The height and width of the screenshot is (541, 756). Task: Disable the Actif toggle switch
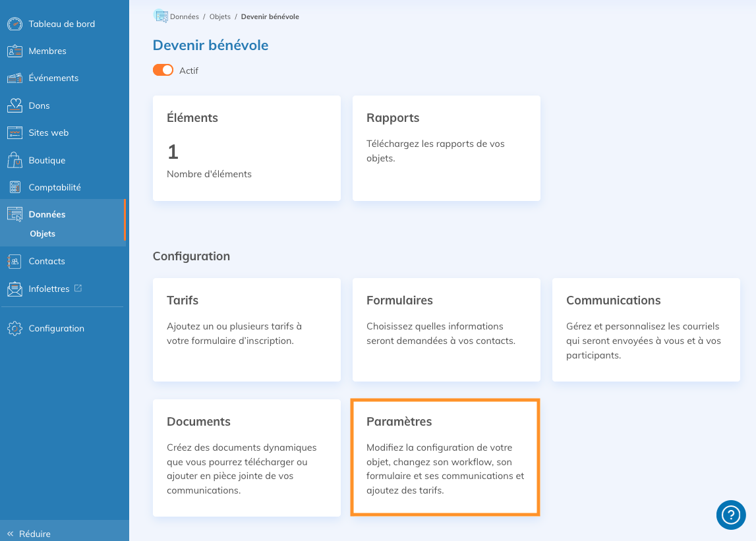[163, 71]
